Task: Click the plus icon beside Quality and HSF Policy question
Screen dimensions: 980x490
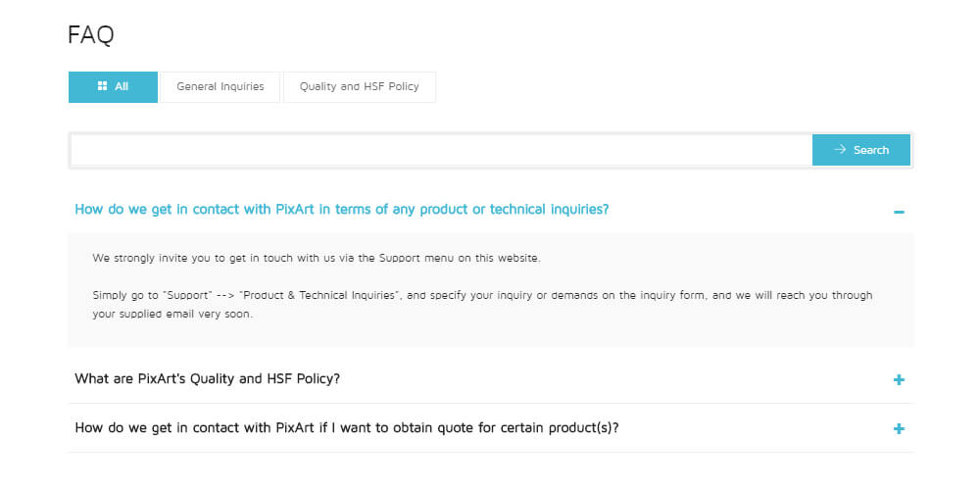Action: 899,379
